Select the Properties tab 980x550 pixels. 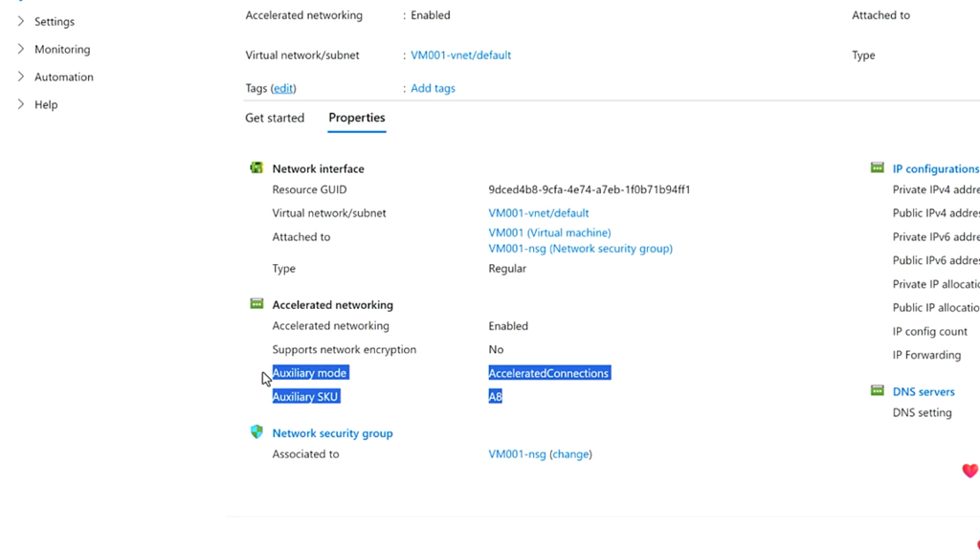(357, 118)
